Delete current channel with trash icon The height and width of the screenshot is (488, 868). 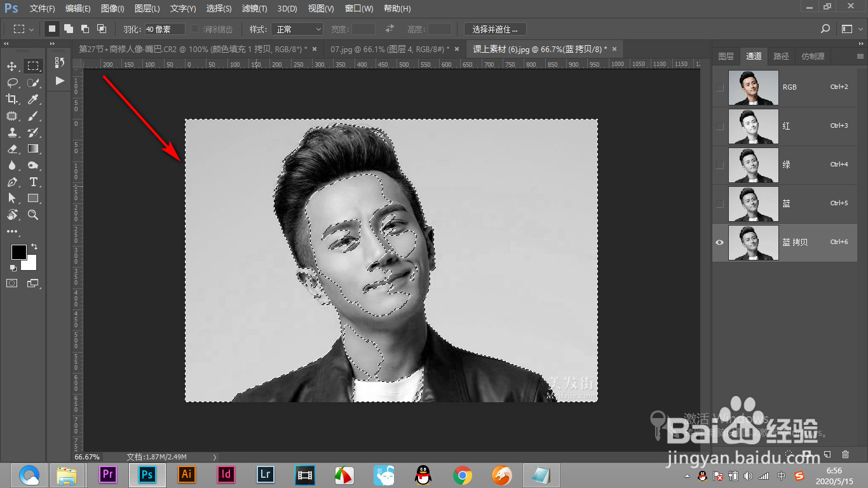coord(845,454)
